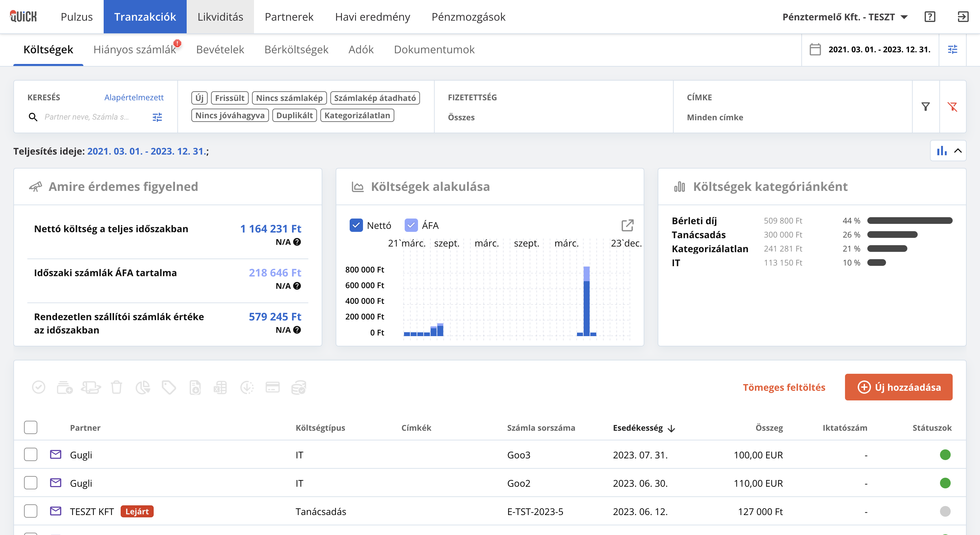Click the scroll document transfer toolbar icon
This screenshot has height=535, width=980.
pyautogui.click(x=91, y=387)
